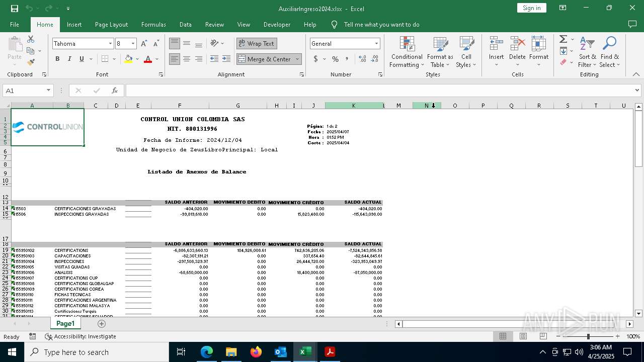This screenshot has height=362, width=644.
Task: Click the font color red swatch
Action: click(x=148, y=59)
